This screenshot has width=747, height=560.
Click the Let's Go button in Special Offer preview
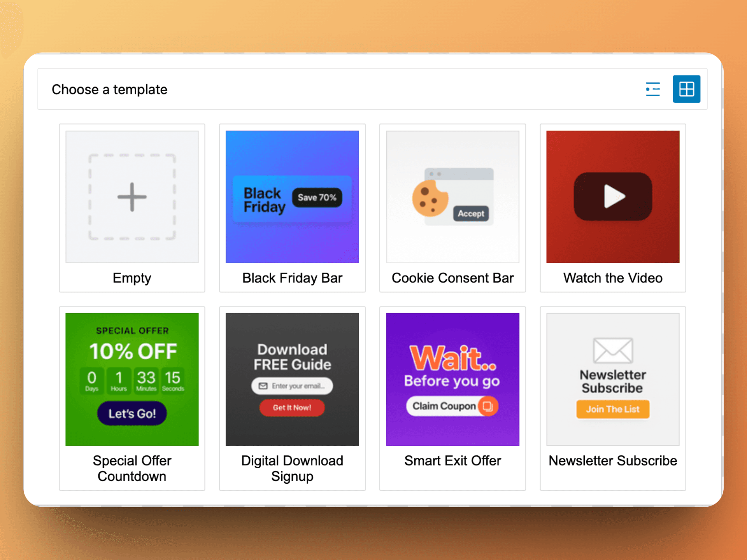132,413
